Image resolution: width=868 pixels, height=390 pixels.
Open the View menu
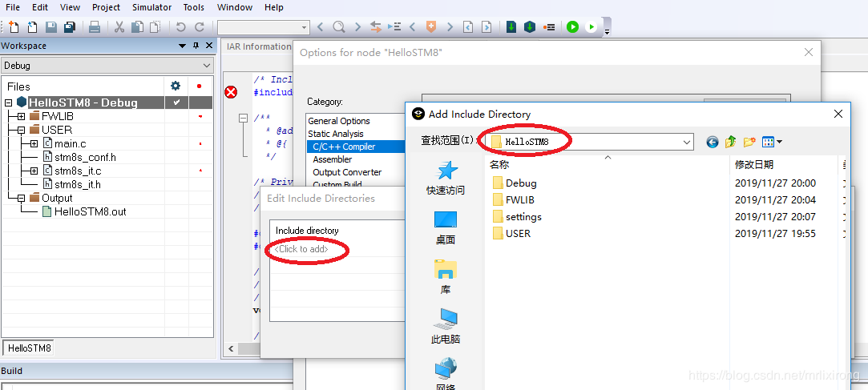click(x=70, y=7)
